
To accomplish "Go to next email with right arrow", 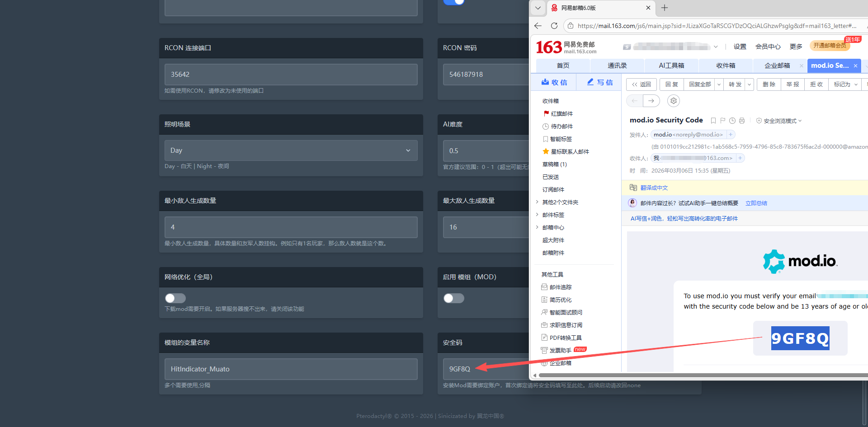I will click(651, 101).
